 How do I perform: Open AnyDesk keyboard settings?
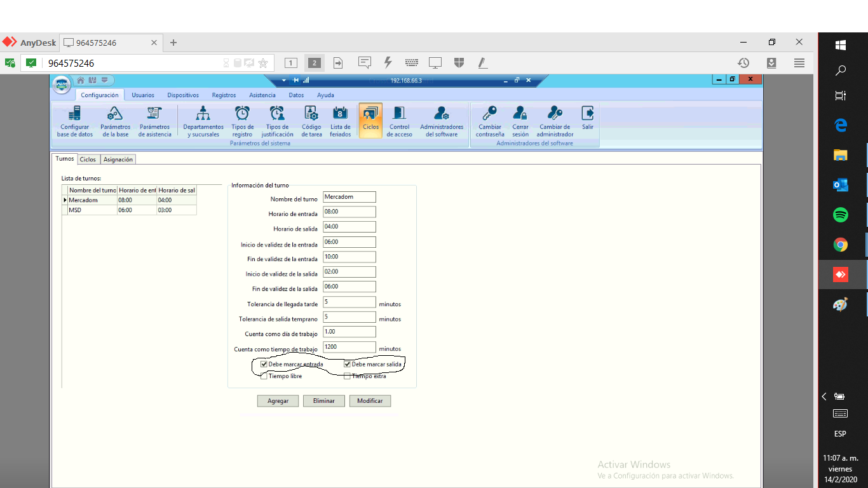click(x=411, y=62)
